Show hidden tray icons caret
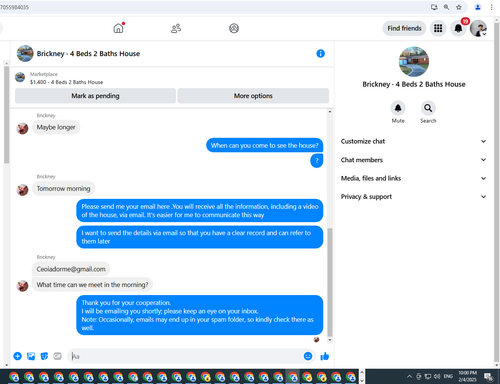The image size is (500, 384). 409,376
